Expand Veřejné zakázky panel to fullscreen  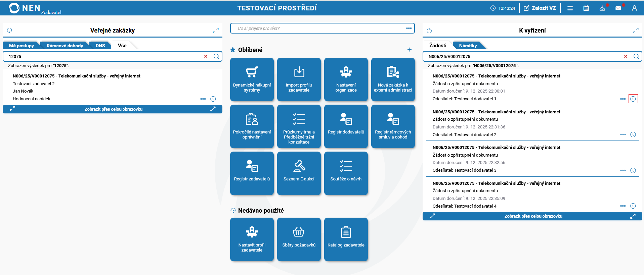coord(216,31)
